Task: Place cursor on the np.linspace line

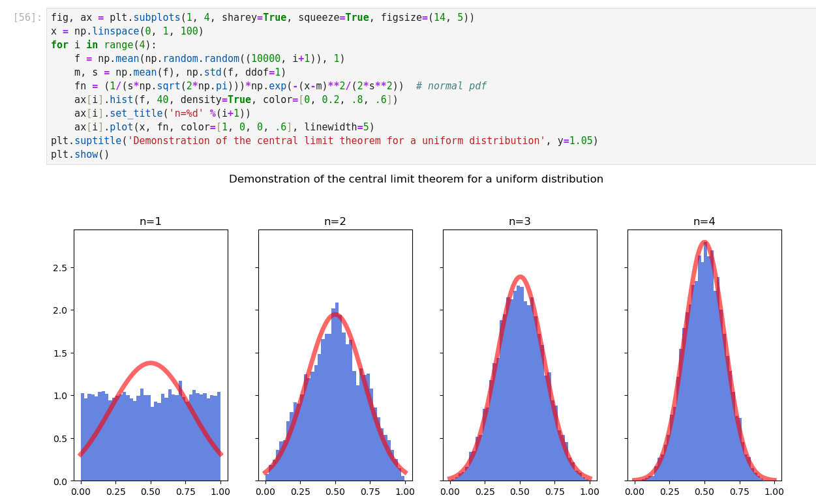Action: pyautogui.click(x=127, y=31)
